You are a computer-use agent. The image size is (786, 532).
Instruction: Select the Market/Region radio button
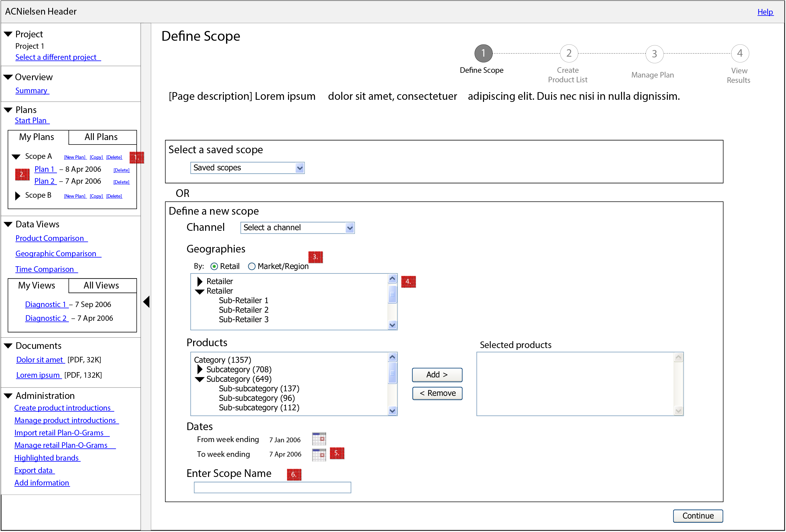[x=252, y=266]
